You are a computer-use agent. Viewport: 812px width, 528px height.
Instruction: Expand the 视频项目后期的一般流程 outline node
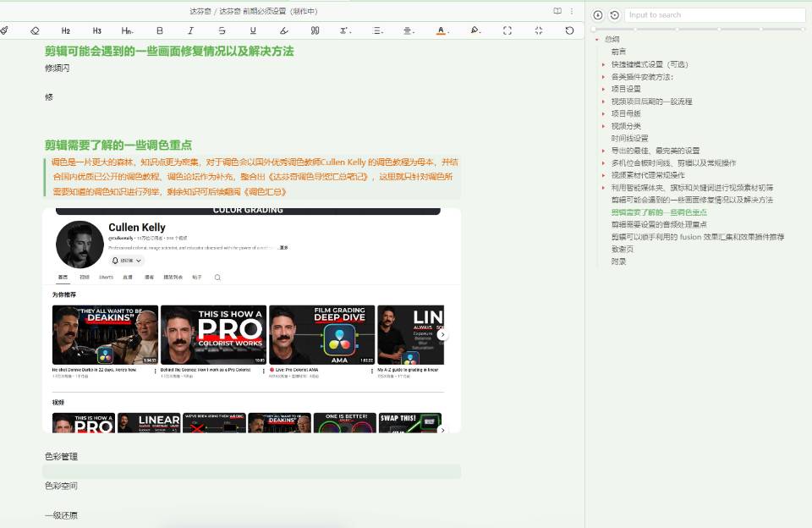(603, 102)
